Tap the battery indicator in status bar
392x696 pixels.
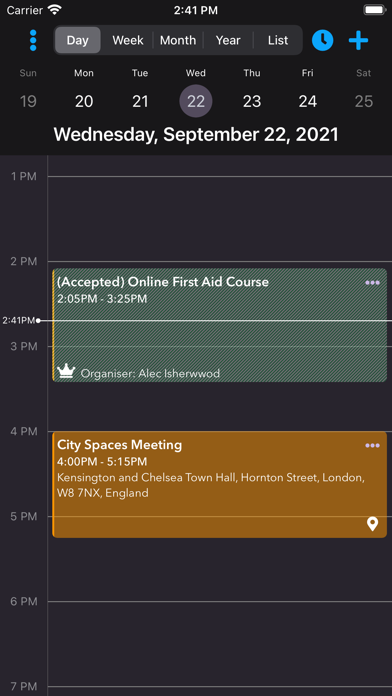click(x=374, y=10)
